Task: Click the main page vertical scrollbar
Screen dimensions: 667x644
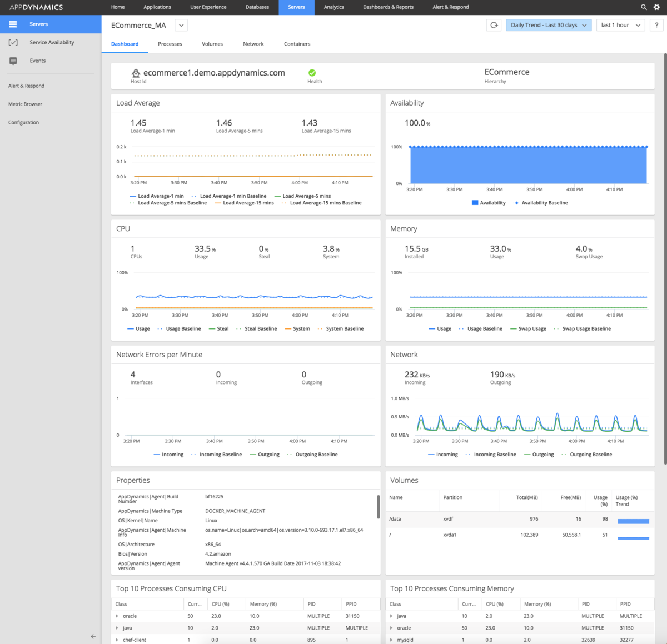Action: tap(665, 258)
